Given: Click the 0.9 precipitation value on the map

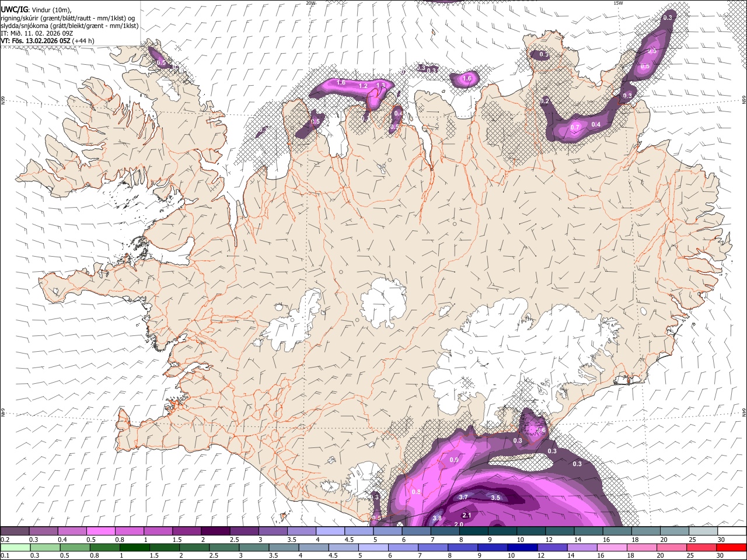Looking at the screenshot, I should (454, 460).
